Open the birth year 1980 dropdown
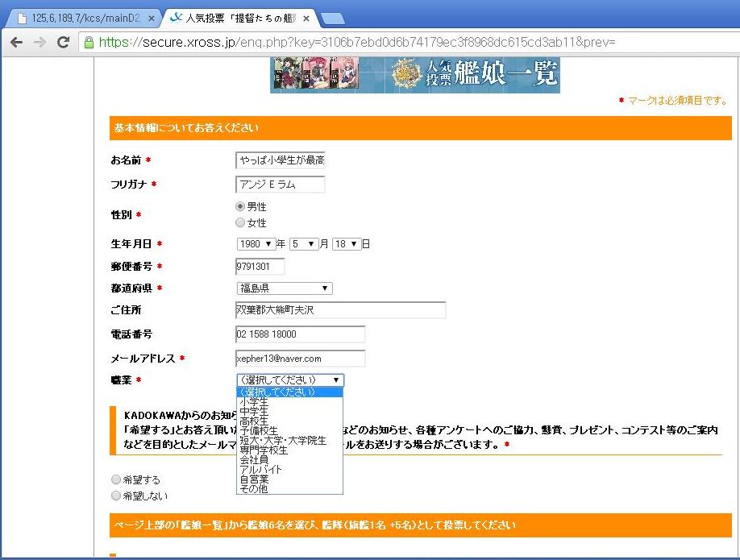 pos(256,244)
